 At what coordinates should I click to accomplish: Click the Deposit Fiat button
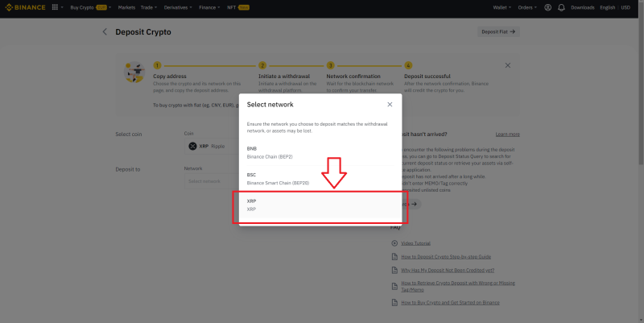coord(498,31)
